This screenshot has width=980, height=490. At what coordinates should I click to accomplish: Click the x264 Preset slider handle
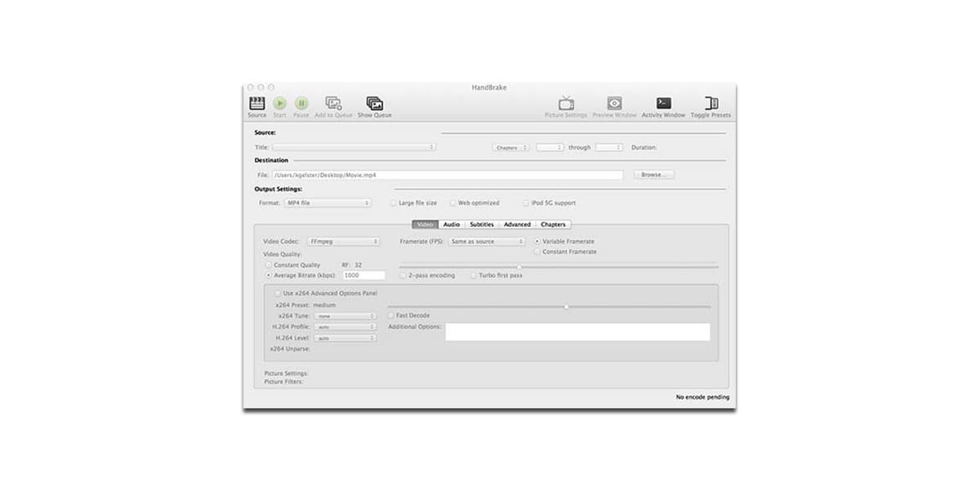(x=566, y=307)
